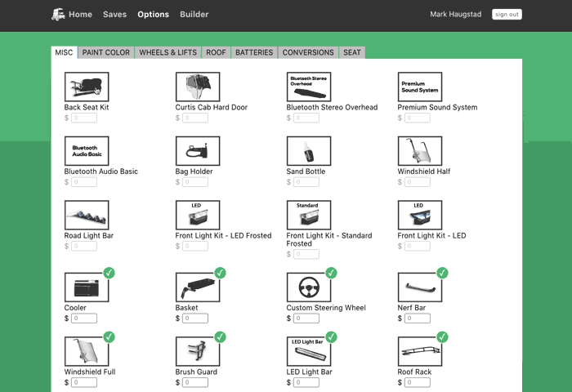Click the sign out button
This screenshot has width=572, height=392.
507,14
